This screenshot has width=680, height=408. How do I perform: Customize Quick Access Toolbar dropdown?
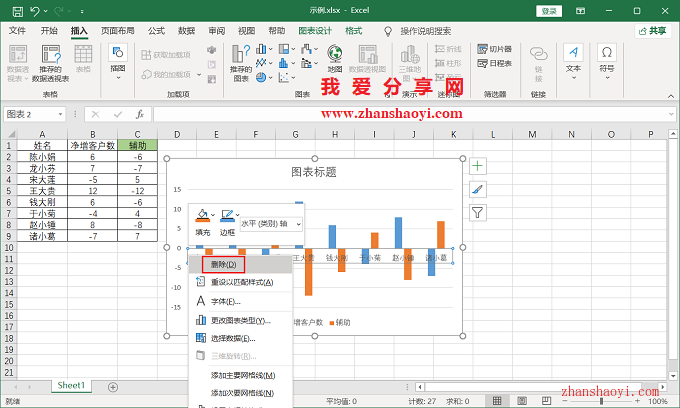click(82, 11)
